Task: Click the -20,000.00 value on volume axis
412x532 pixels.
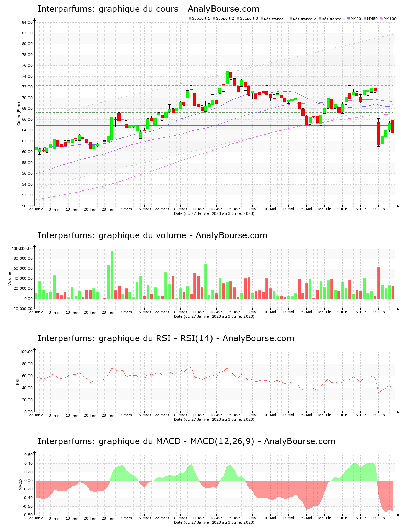Action: (22, 309)
